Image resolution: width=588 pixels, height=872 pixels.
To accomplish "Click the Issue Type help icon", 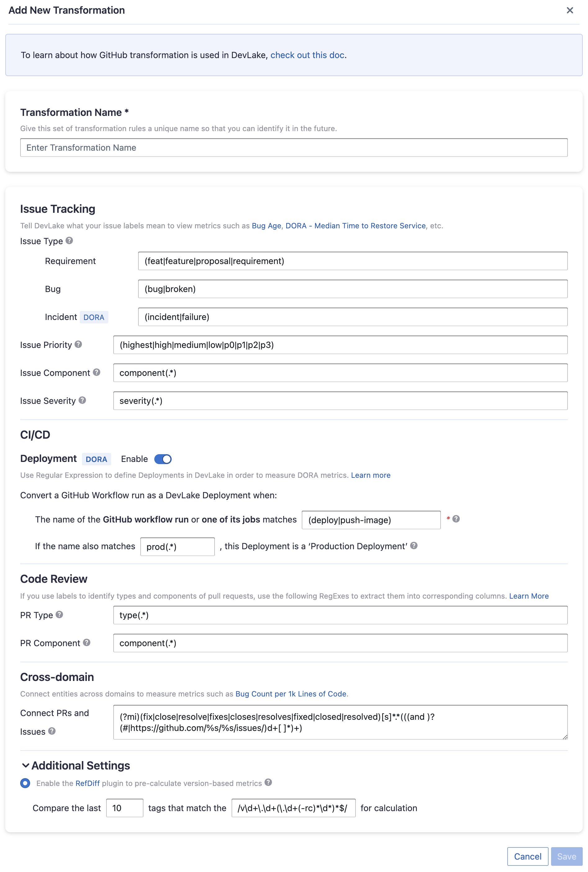I will tap(69, 240).
